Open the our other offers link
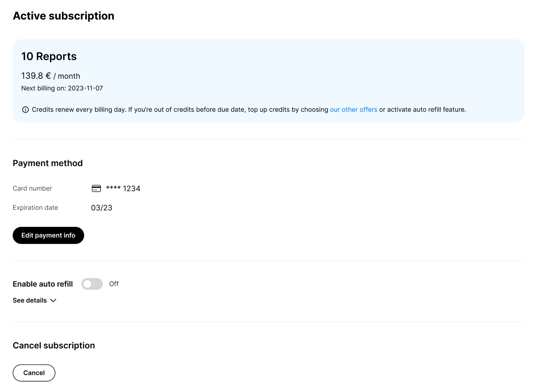This screenshot has height=392, width=536. pos(353,109)
